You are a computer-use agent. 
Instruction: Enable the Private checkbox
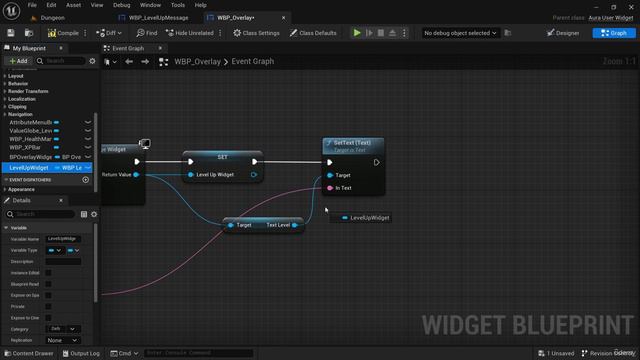point(48,306)
